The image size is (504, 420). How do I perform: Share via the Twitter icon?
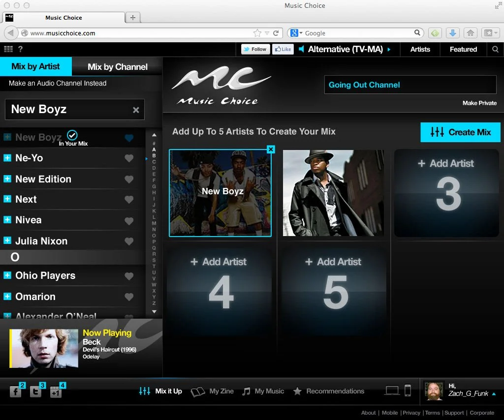click(35, 391)
